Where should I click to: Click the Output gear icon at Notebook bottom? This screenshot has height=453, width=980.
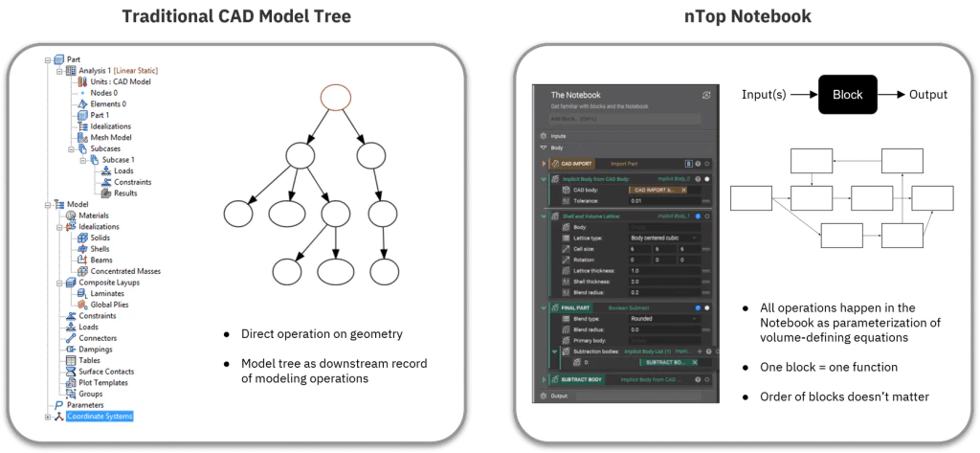coord(544,396)
